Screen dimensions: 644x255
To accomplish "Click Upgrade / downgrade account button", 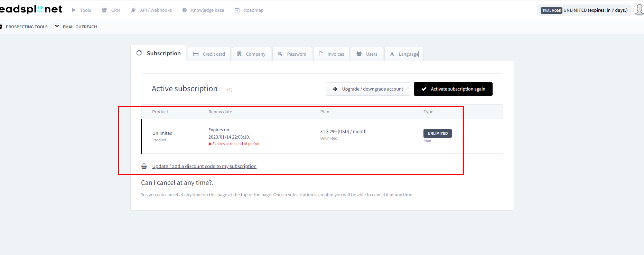I will (x=368, y=89).
